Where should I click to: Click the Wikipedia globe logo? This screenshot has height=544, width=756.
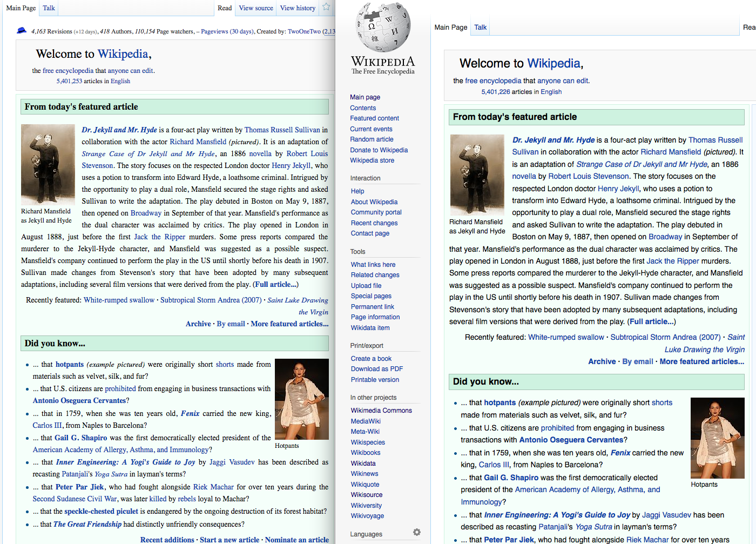[383, 27]
